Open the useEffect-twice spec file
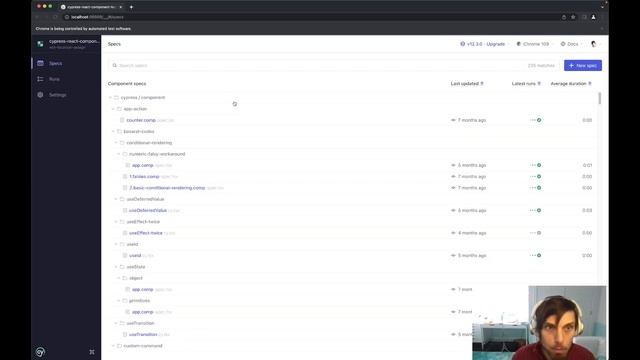Viewport: 640px width, 360px height. [152, 233]
